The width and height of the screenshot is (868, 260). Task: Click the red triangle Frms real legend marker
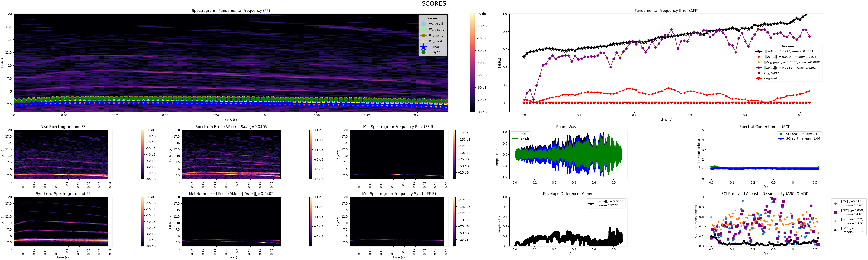click(758, 78)
